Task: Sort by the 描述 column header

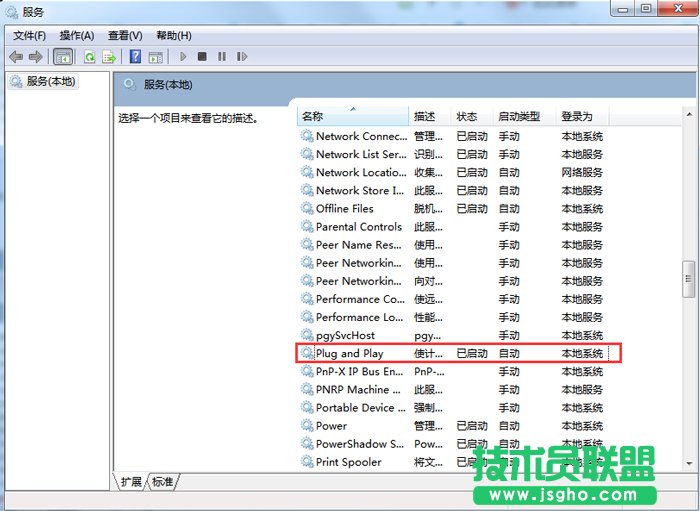Action: tap(429, 116)
